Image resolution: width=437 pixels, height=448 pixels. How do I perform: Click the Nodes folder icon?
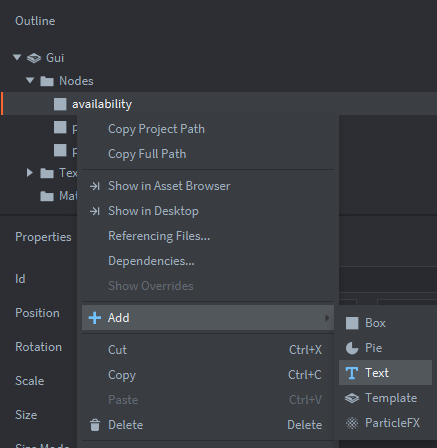coord(47,81)
